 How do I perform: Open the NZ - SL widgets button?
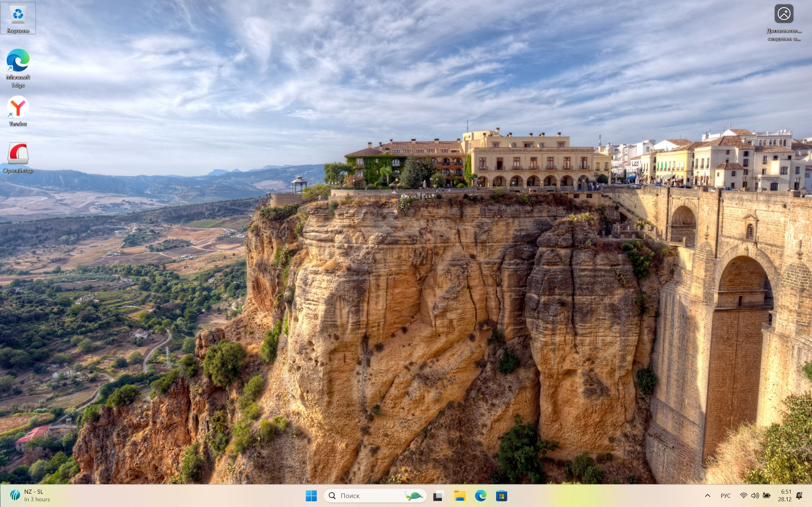[x=30, y=496]
